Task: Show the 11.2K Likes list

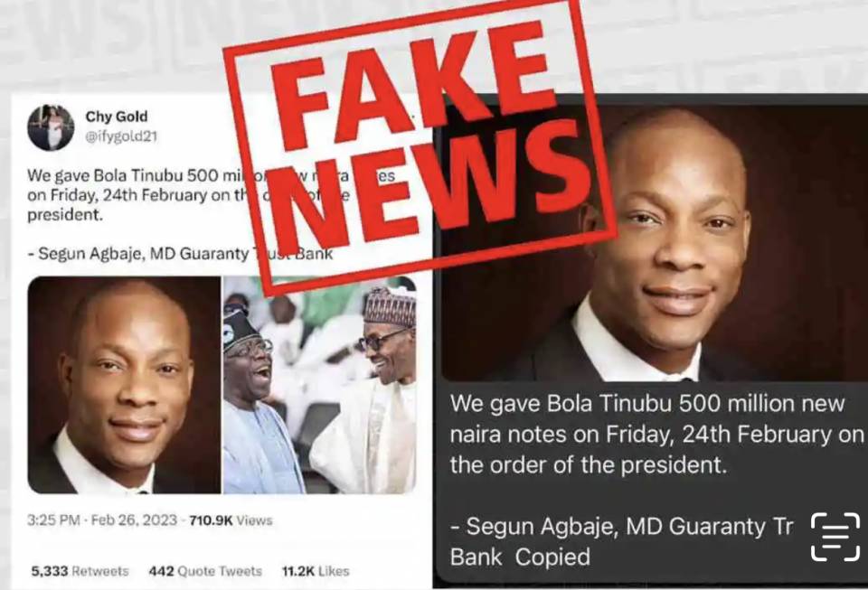Action: pos(316,571)
